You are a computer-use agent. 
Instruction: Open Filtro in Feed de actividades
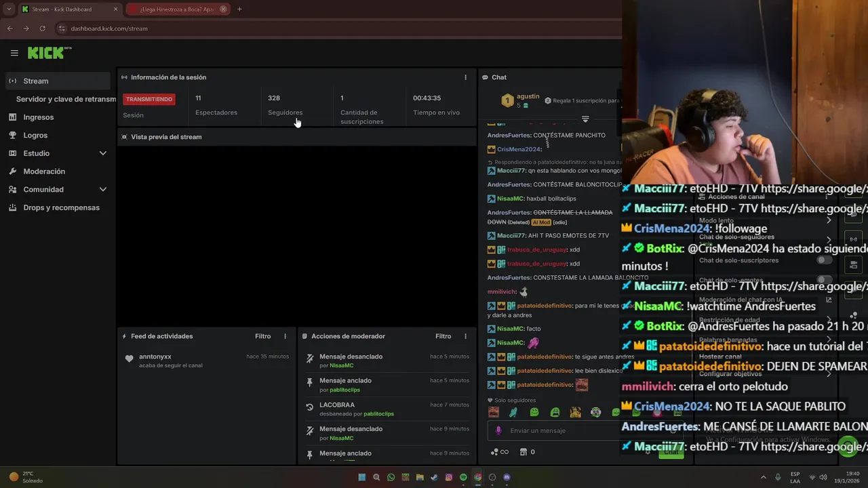[x=262, y=336]
